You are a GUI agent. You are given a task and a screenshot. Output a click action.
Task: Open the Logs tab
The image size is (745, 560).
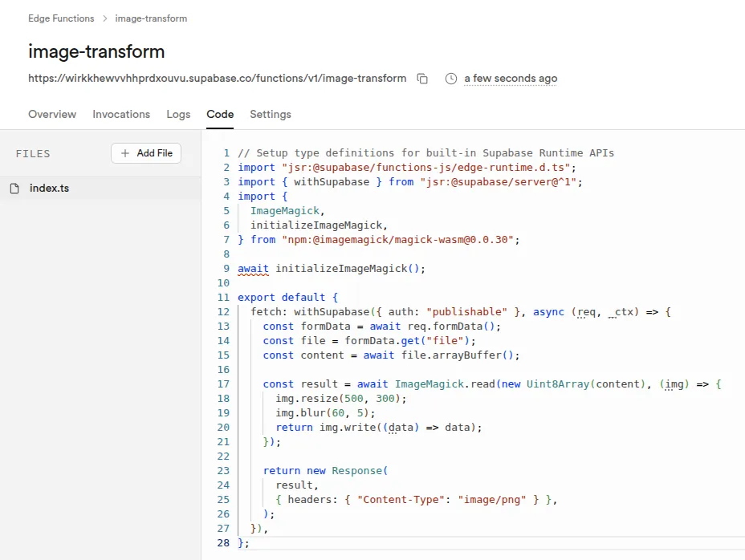pos(178,115)
